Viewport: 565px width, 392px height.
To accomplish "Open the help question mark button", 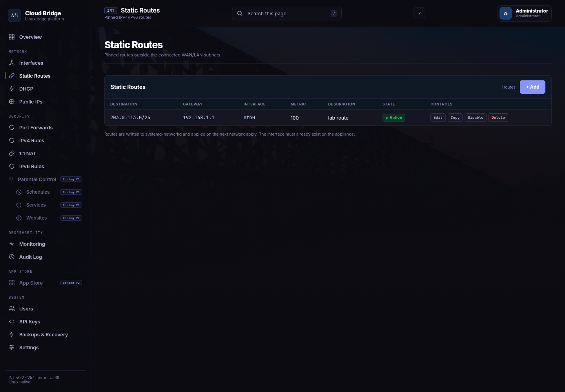I will (419, 13).
